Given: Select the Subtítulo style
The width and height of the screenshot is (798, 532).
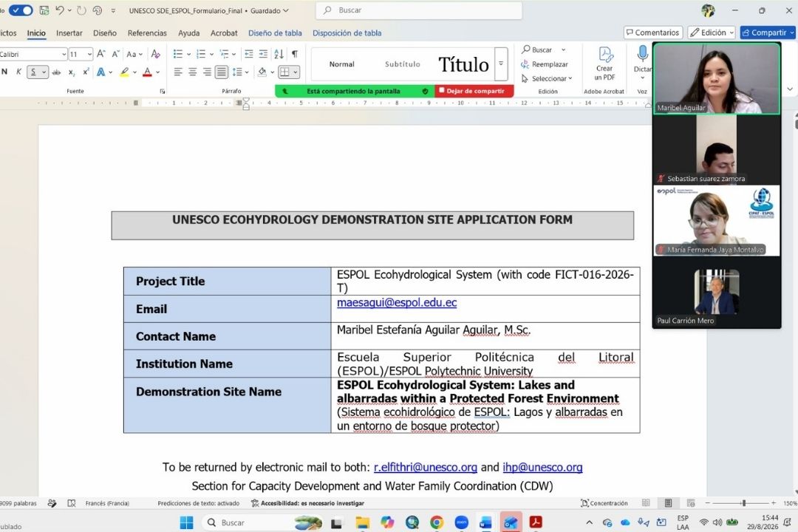Looking at the screenshot, I should point(402,64).
